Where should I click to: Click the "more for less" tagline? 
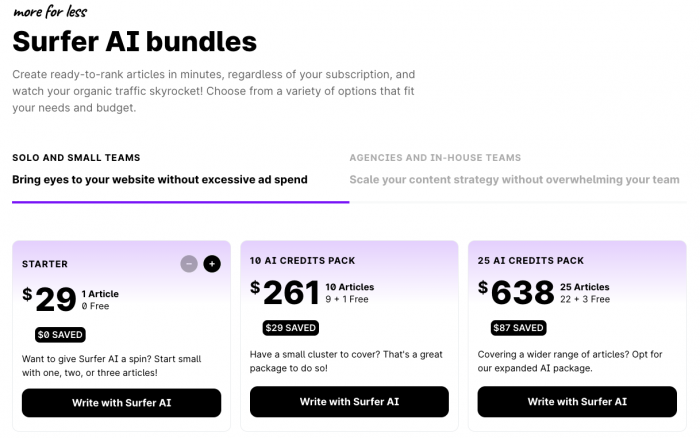click(x=50, y=12)
